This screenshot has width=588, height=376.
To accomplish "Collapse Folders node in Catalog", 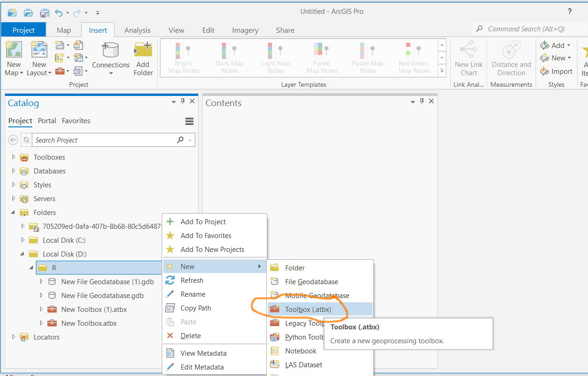I will pyautogui.click(x=13, y=213).
